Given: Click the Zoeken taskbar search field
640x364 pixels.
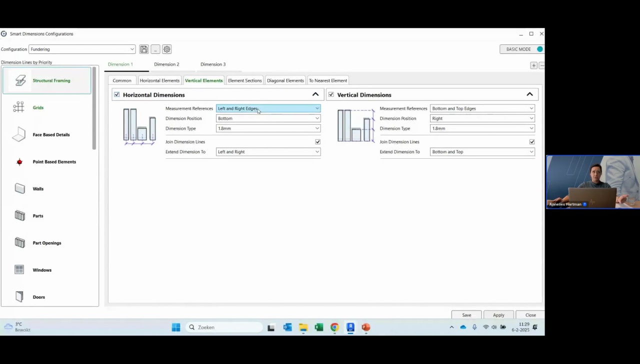Looking at the screenshot, I should [x=224, y=328].
